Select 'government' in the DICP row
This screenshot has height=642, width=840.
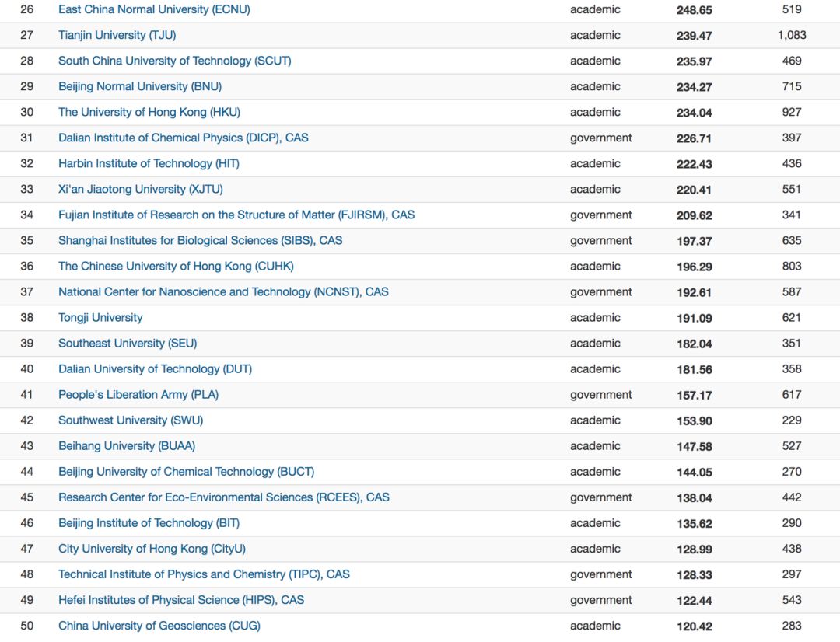601,138
